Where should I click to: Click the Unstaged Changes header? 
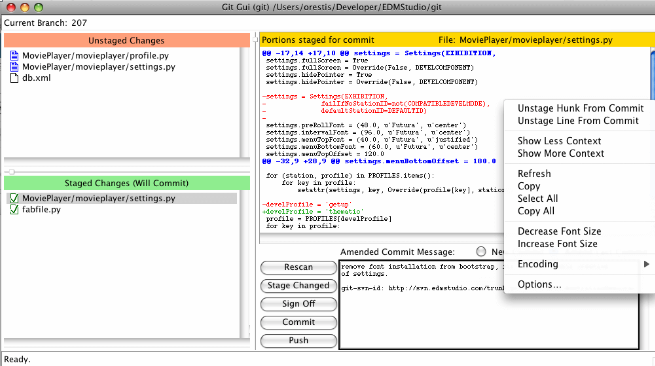coord(127,41)
